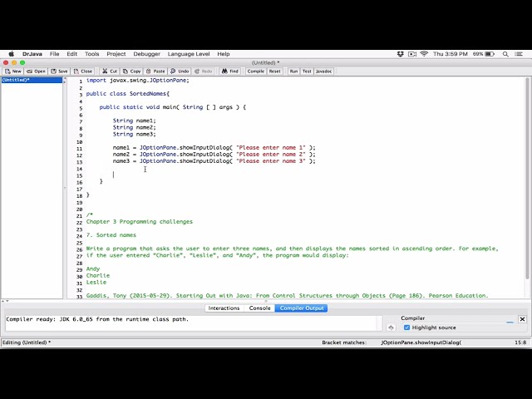Click the string "Please enter name 3"
This screenshot has width=532, height=399.
(x=271, y=161)
